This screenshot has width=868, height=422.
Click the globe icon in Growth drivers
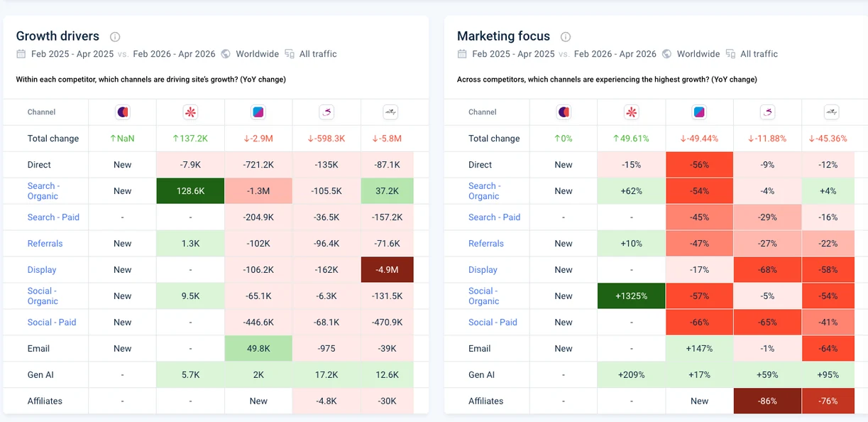pyautogui.click(x=226, y=54)
